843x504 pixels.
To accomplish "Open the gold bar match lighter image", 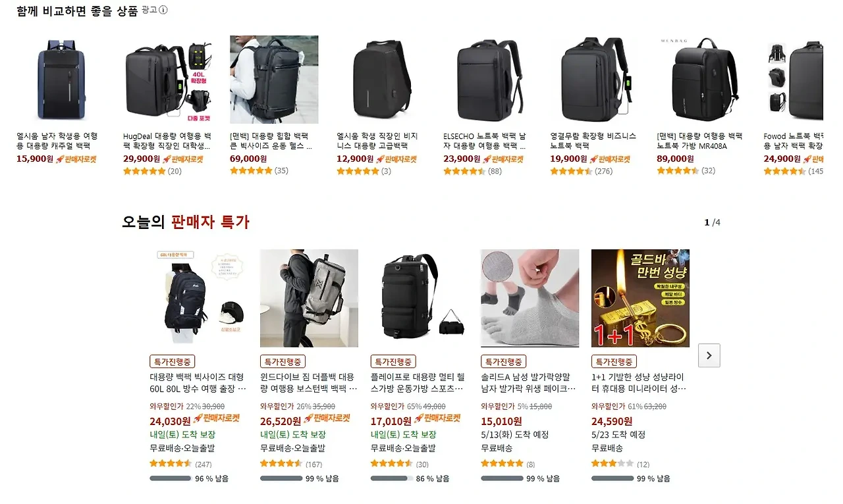I will 640,298.
